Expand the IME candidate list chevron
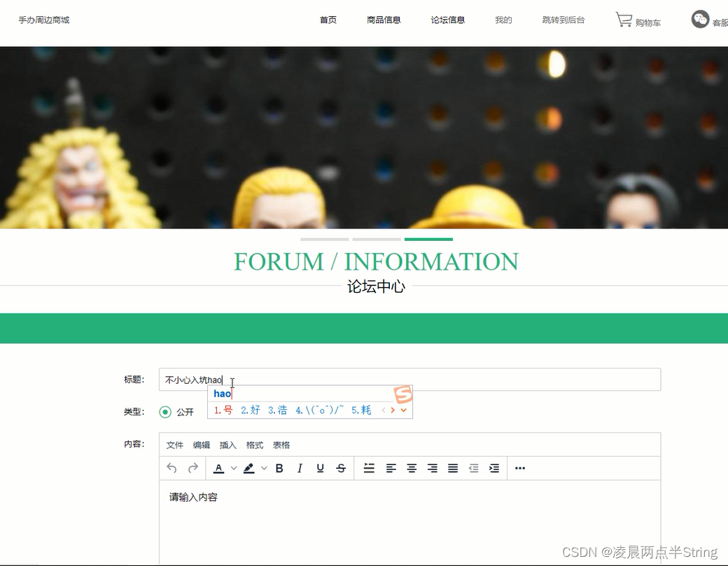This screenshot has width=728, height=566. pyautogui.click(x=402, y=410)
